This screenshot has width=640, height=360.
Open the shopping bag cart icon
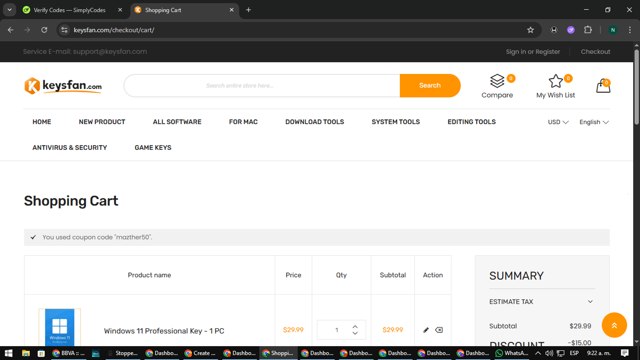point(603,86)
